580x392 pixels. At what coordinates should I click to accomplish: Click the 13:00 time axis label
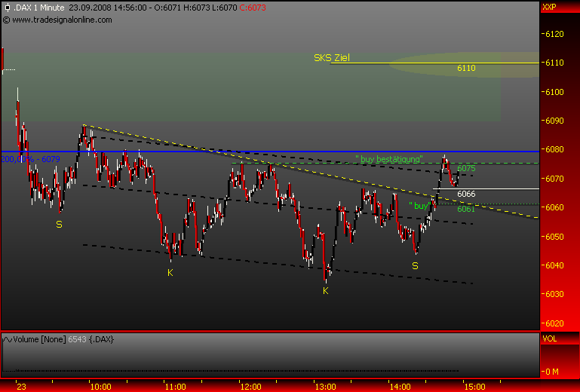pos(326,387)
